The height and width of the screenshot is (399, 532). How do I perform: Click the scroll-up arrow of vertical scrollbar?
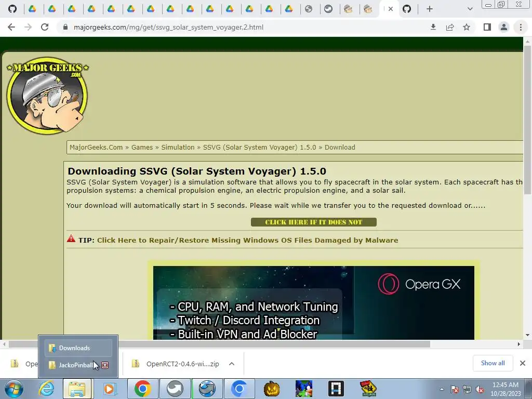click(527, 41)
